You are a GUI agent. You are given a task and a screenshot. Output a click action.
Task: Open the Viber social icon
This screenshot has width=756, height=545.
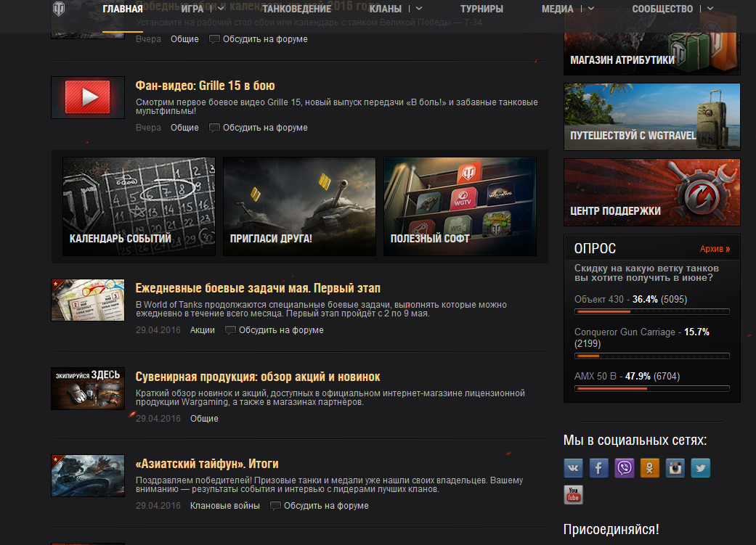tap(625, 468)
